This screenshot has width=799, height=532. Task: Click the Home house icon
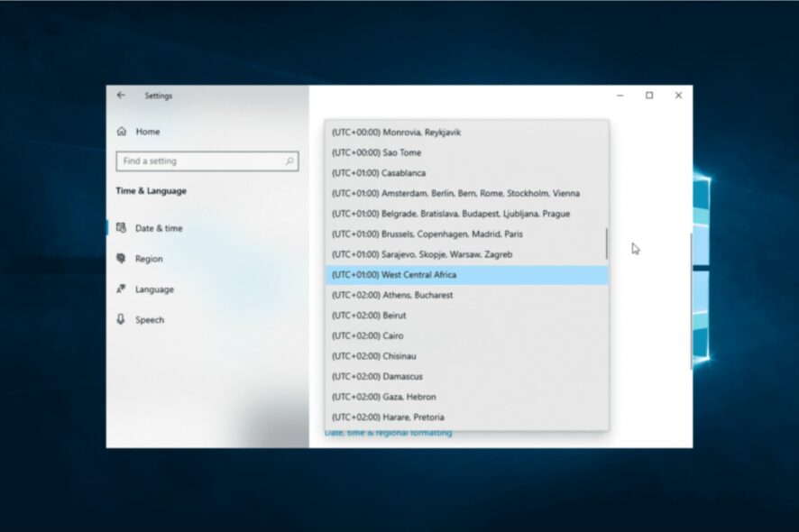[x=122, y=132]
